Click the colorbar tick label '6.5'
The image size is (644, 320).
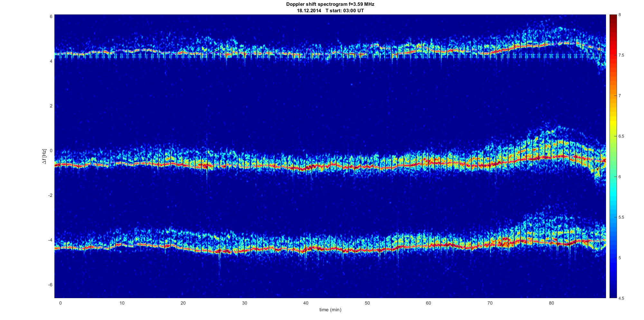click(x=621, y=136)
